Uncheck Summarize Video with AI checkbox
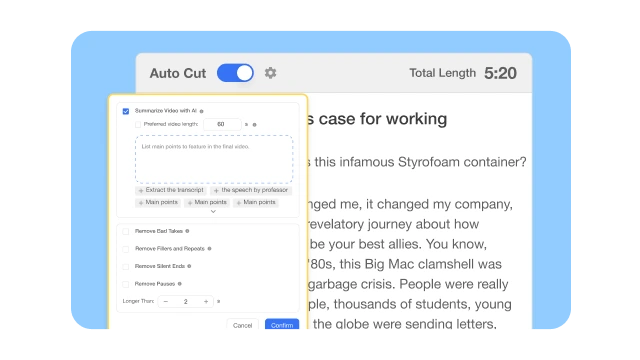Image resolution: width=640 pixels, height=360 pixels. coord(126,111)
